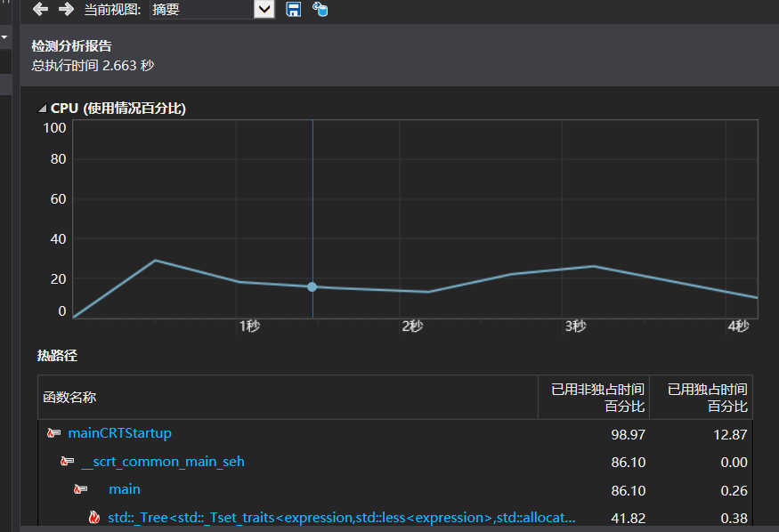Click the 3秒 label on the time axis

click(x=575, y=326)
